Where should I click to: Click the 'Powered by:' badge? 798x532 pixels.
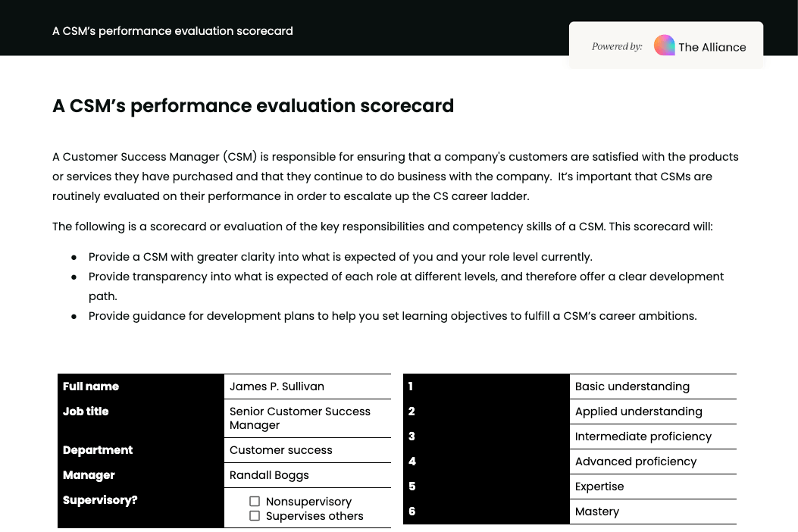[x=617, y=46]
